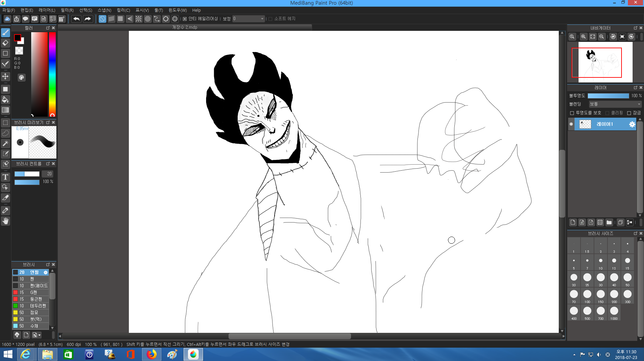Open the 필터(R) menu
The image size is (644, 361).
pos(67,10)
